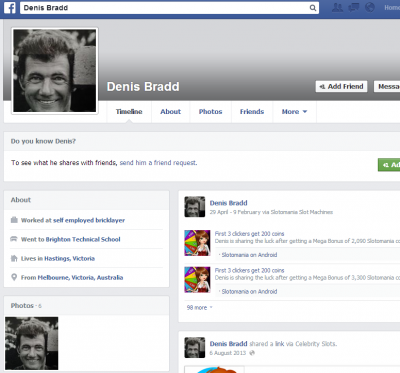Open the Melbourne, Victoria, Australia link
This screenshot has width=400, height=373.
pyautogui.click(x=80, y=277)
